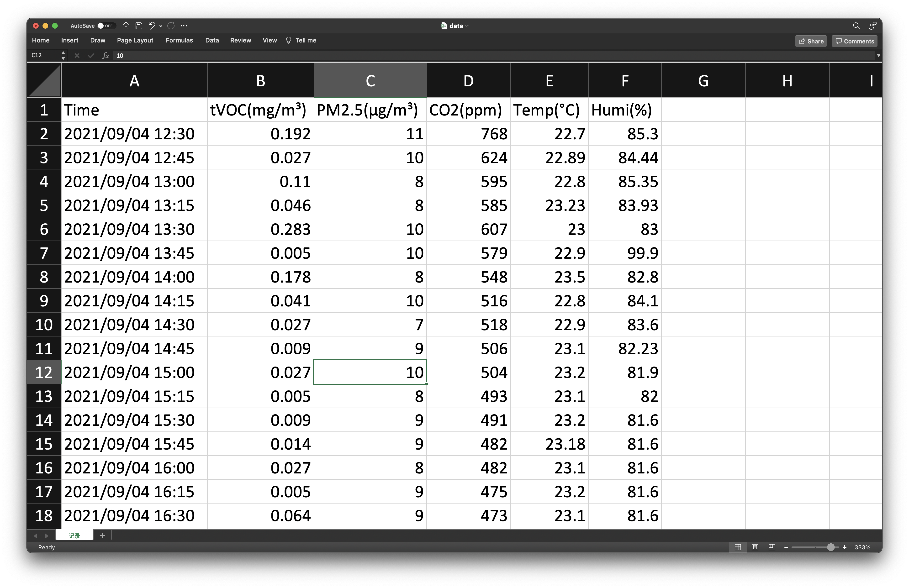Click the Home icon in title bar
Screen dimensions: 909x588
[126, 26]
